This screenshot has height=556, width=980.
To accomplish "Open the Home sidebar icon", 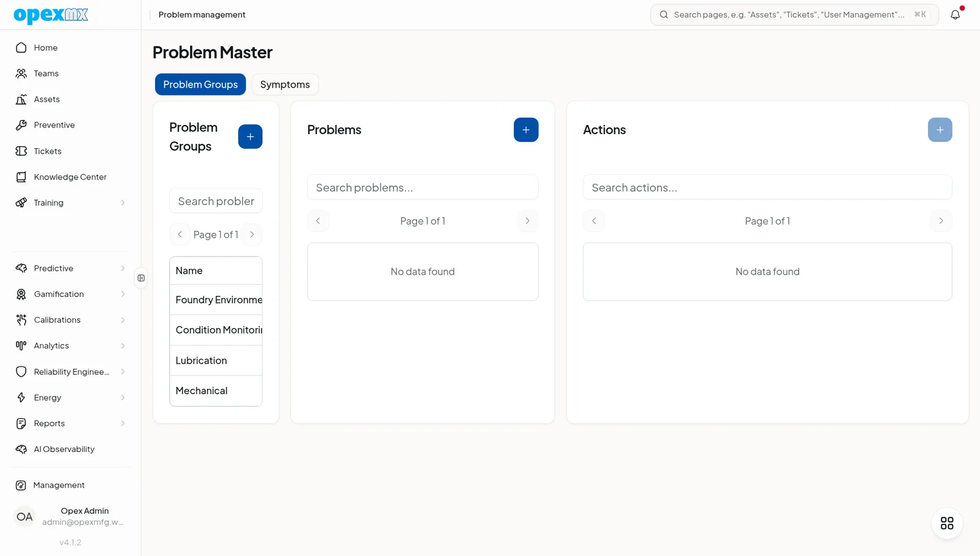I will click(x=21, y=48).
